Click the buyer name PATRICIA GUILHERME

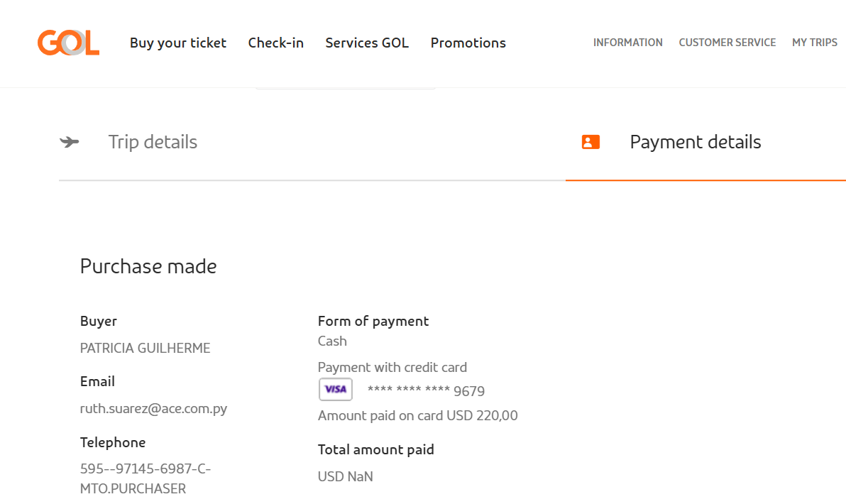(145, 348)
